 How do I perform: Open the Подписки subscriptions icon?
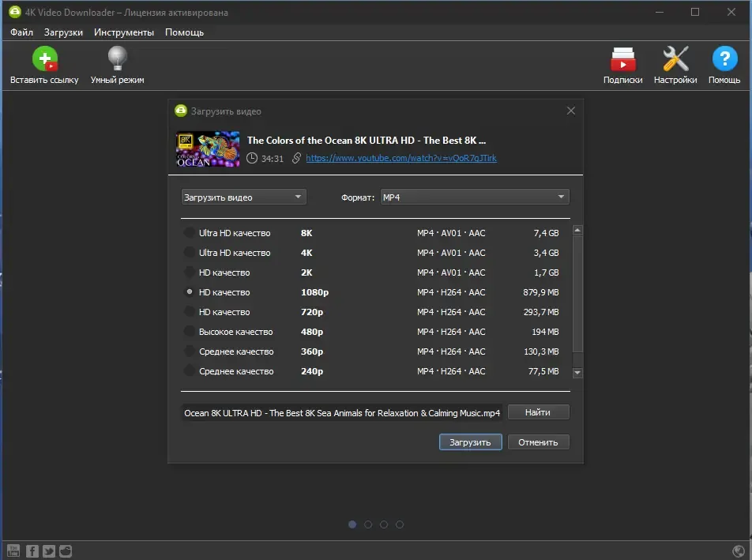pyautogui.click(x=623, y=59)
